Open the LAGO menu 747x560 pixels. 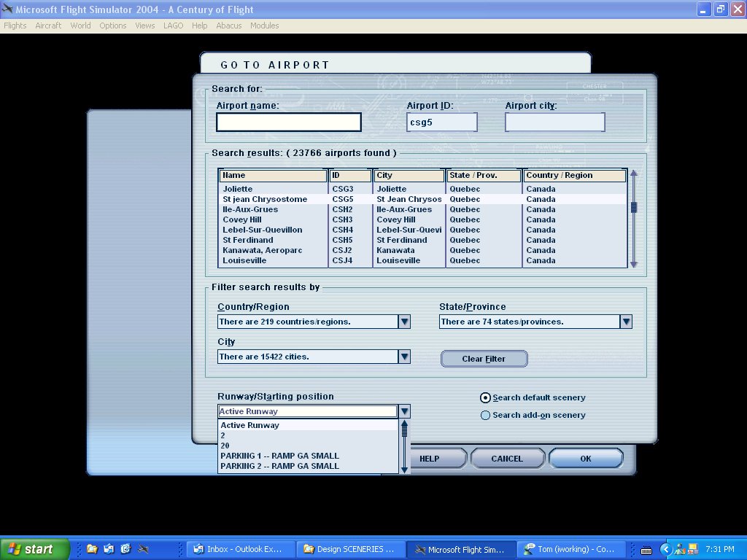[x=174, y=26]
